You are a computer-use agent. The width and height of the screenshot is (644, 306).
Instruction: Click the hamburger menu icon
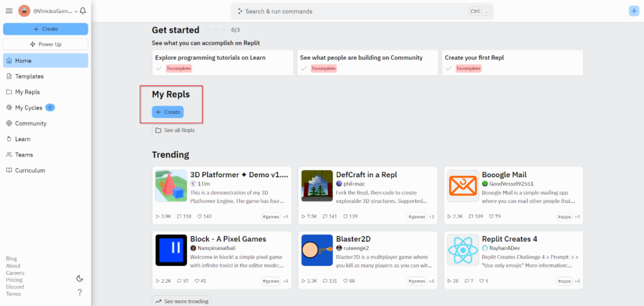(x=9, y=11)
